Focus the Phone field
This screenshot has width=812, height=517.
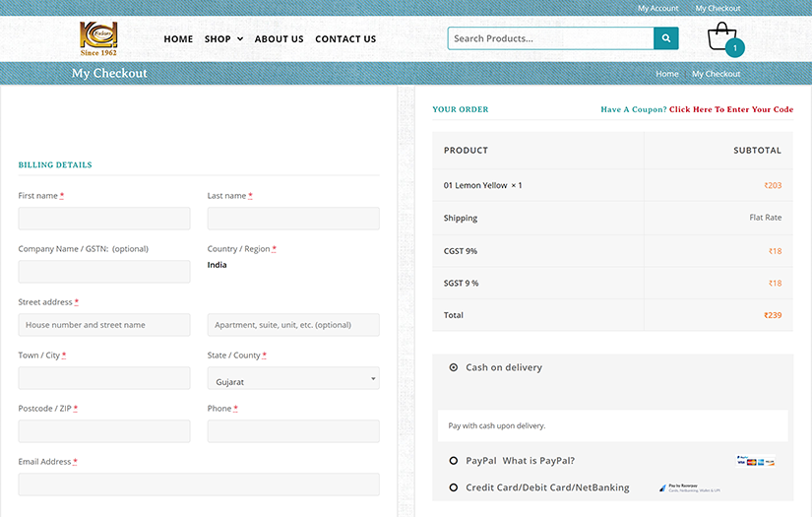point(293,431)
